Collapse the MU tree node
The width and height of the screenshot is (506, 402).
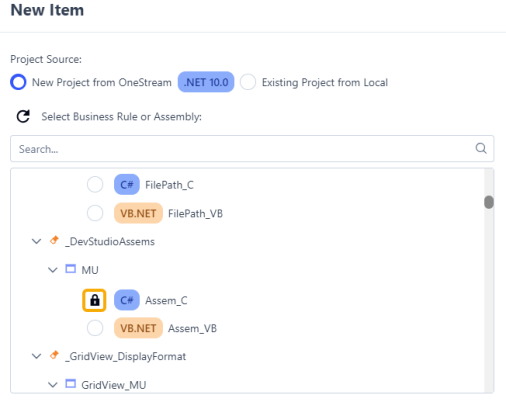click(x=53, y=270)
